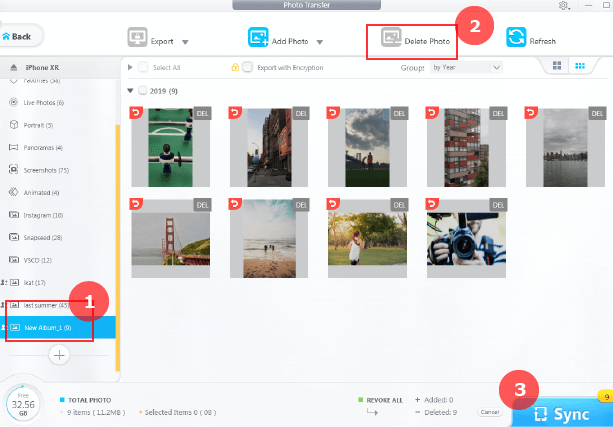Open Snapseed (28) album

click(36, 237)
